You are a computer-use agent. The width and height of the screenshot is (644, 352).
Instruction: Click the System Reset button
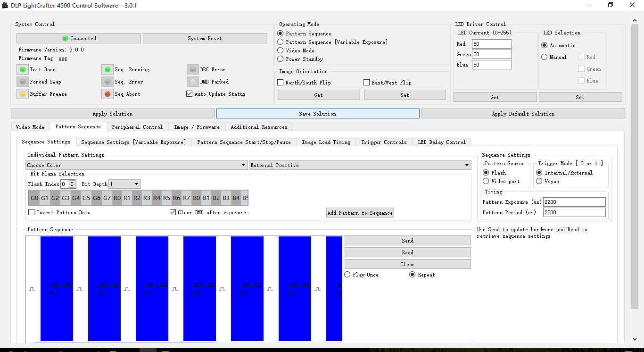(205, 38)
